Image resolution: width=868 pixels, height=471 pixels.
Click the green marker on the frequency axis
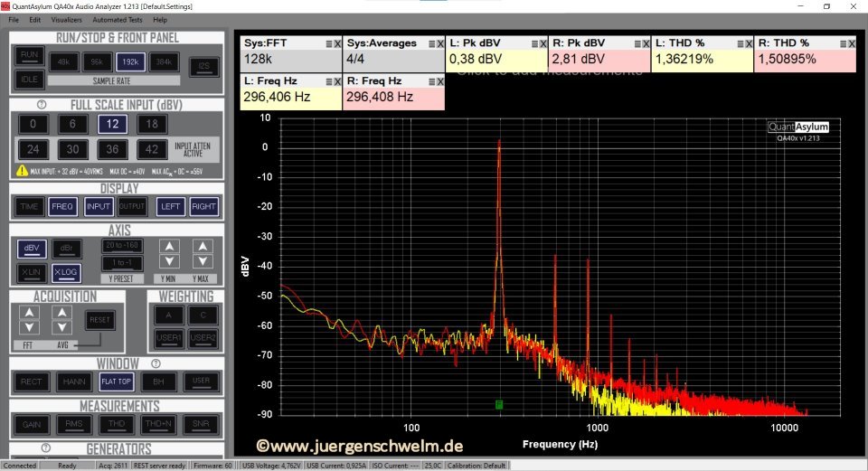click(498, 404)
